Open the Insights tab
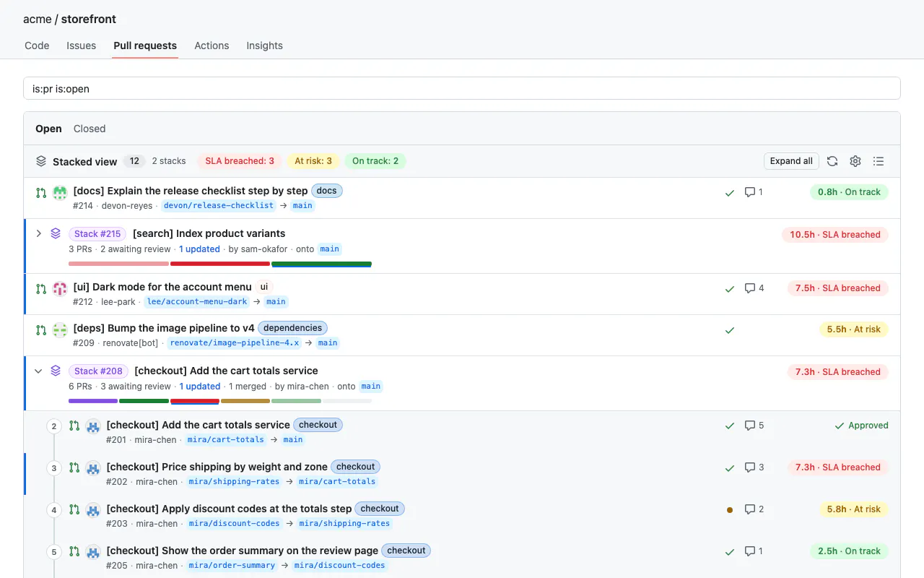Image resolution: width=924 pixels, height=578 pixels. point(265,46)
